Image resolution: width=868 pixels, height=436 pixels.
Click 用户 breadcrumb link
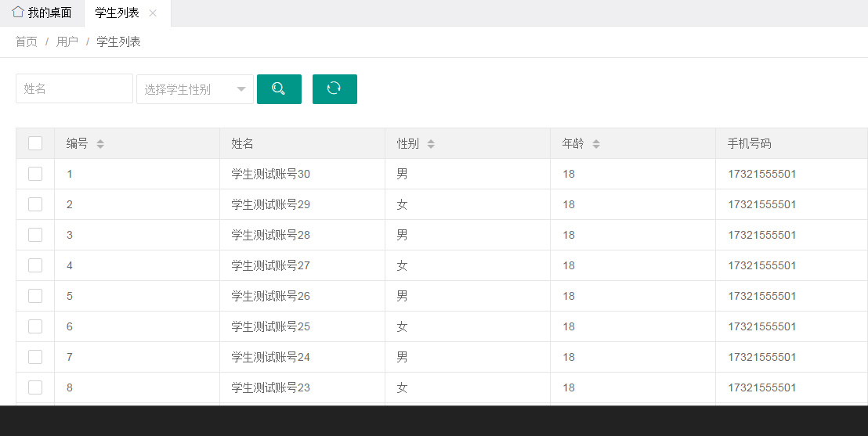coord(67,41)
